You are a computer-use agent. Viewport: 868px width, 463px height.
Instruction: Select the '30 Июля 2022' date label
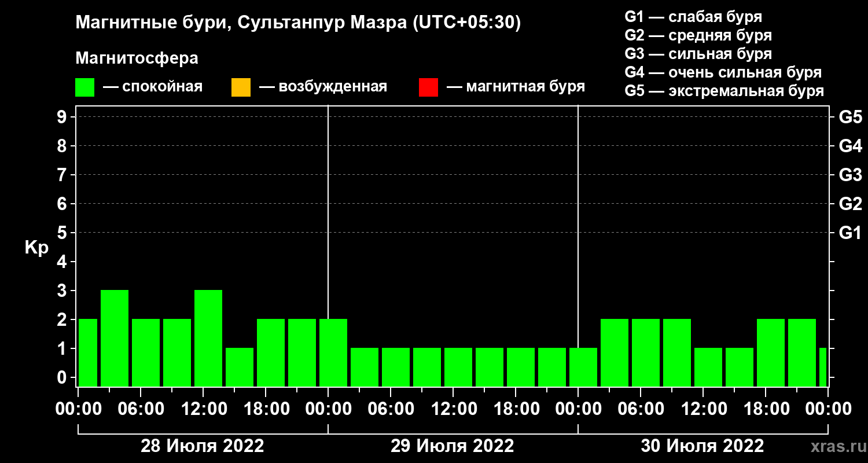coord(703,446)
